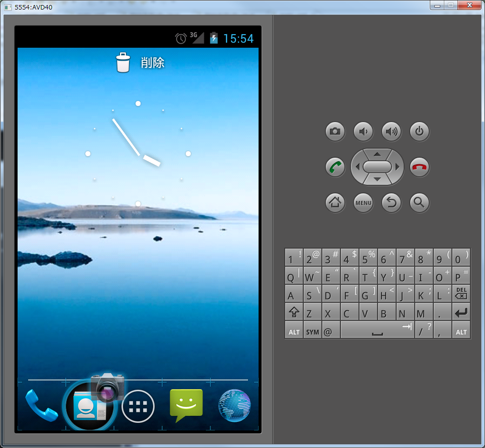Click the 8 * key

424,258
